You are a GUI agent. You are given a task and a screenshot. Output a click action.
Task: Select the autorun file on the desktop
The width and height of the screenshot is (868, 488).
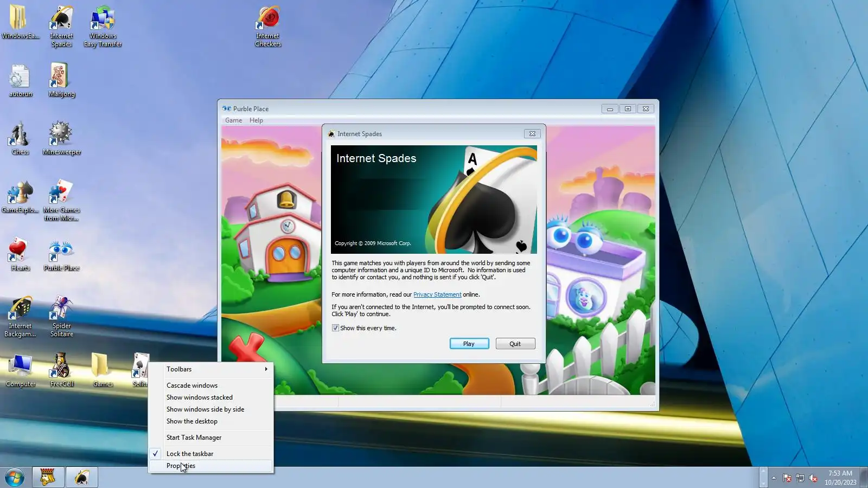click(x=20, y=80)
